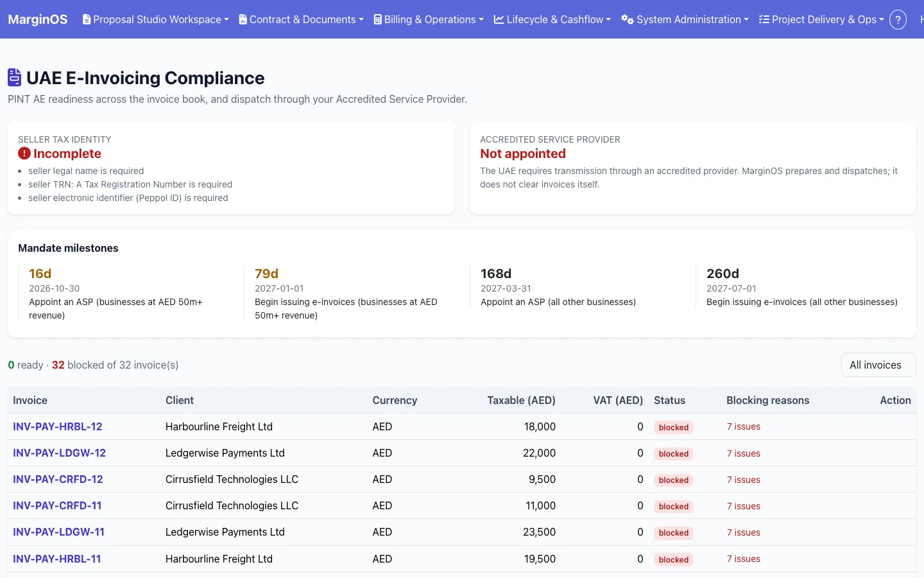Click the MarginOS brand logo

37,19
